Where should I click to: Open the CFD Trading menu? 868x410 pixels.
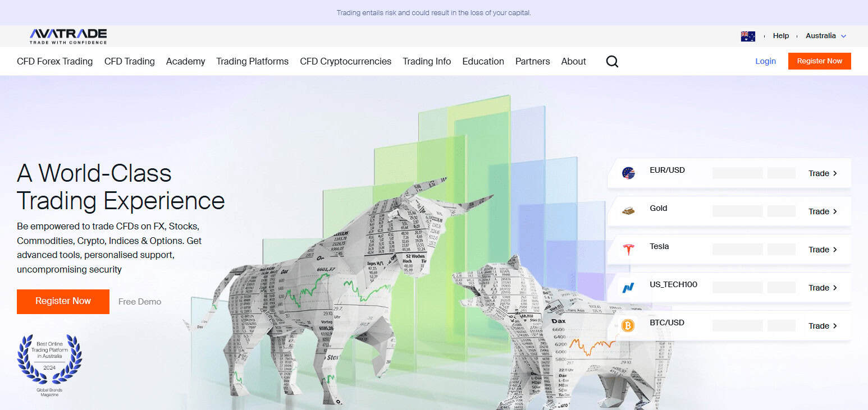pyautogui.click(x=130, y=62)
